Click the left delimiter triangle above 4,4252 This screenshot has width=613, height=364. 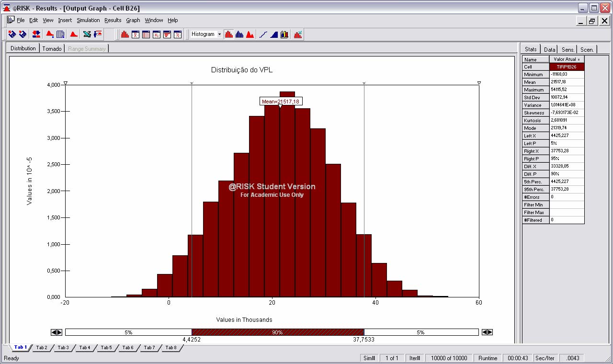pyautogui.click(x=192, y=83)
